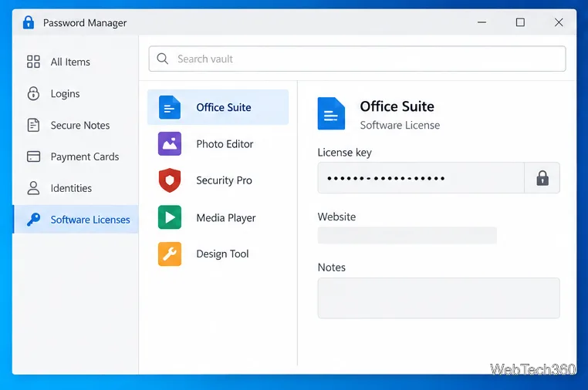Open the Design Tool license entry
Screen dimensions: 588x390
(218, 254)
